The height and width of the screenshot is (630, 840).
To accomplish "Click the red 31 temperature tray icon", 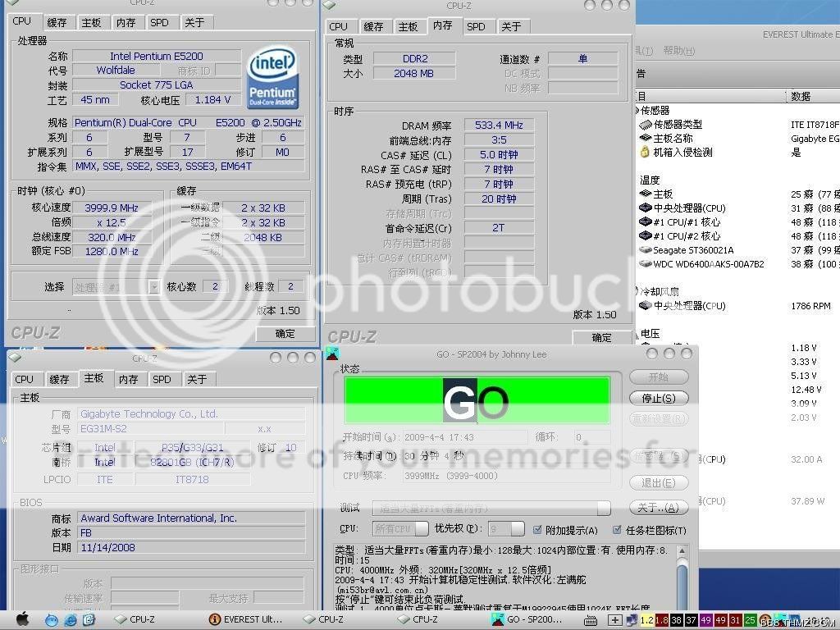I will (735, 620).
